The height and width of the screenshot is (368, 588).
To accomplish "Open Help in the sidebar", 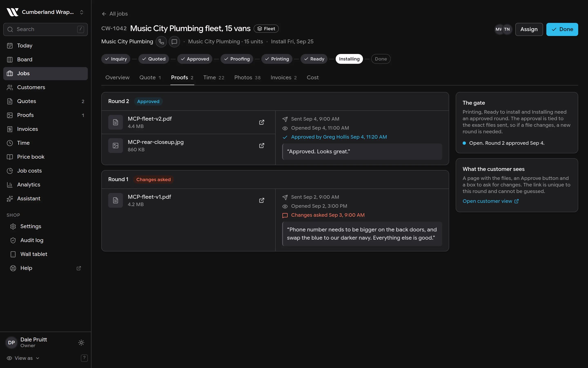I will click(x=46, y=268).
